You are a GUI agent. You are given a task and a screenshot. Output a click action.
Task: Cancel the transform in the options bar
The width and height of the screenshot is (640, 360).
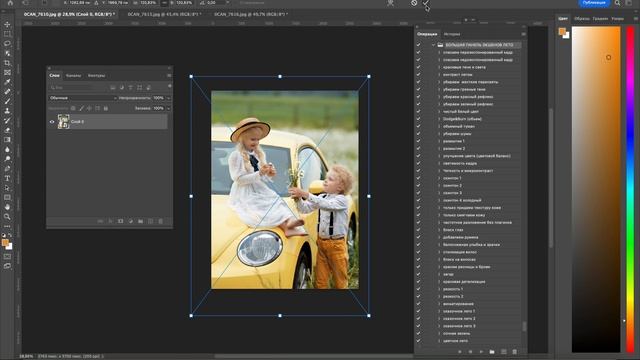point(414,3)
